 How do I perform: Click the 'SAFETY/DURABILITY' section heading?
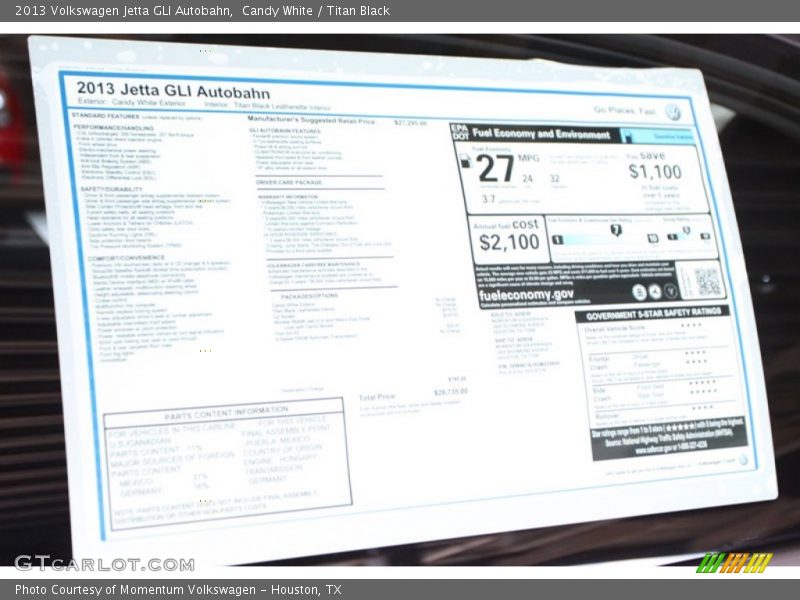[111, 189]
